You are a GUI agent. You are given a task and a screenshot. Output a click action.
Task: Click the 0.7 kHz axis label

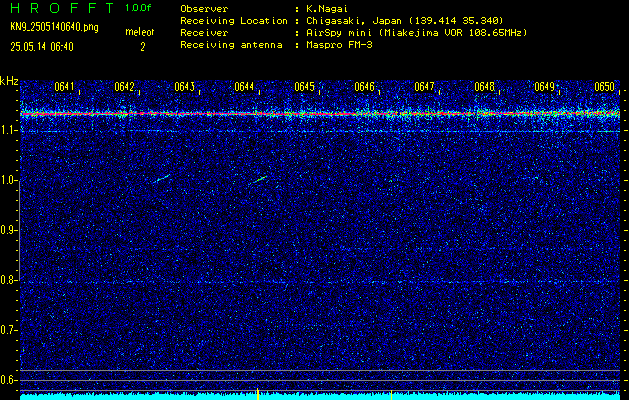click(x=8, y=331)
